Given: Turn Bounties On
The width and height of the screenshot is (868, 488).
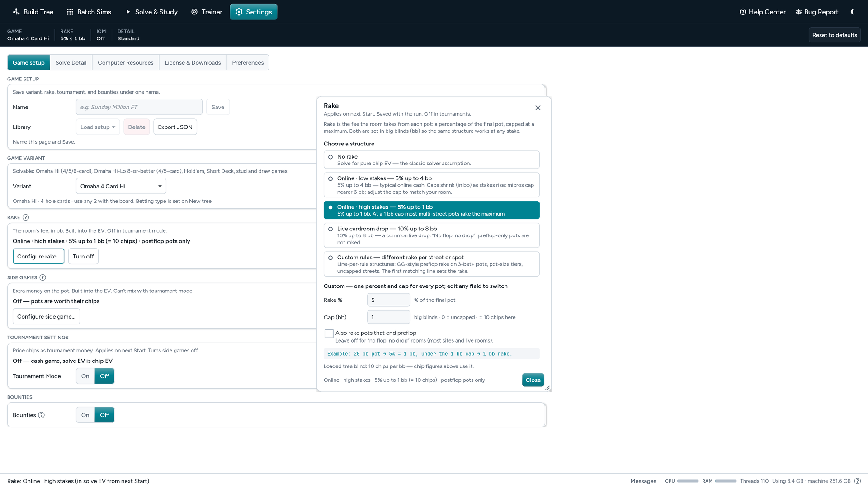Looking at the screenshot, I should [85, 415].
